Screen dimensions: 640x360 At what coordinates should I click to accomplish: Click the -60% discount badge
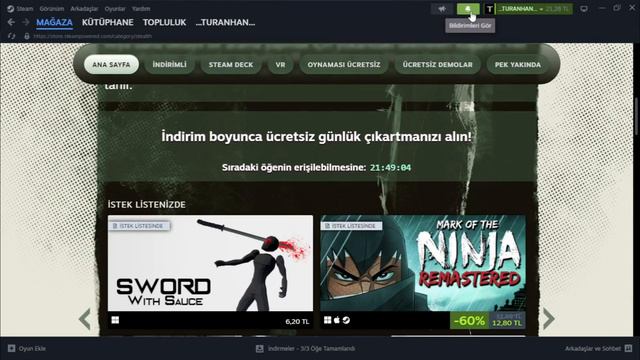pyautogui.click(x=469, y=321)
